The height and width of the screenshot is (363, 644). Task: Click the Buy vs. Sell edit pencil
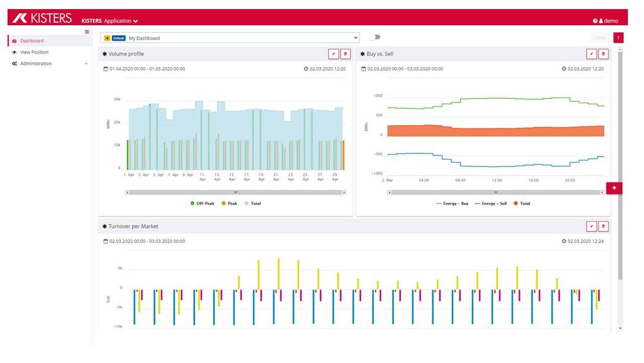591,54
